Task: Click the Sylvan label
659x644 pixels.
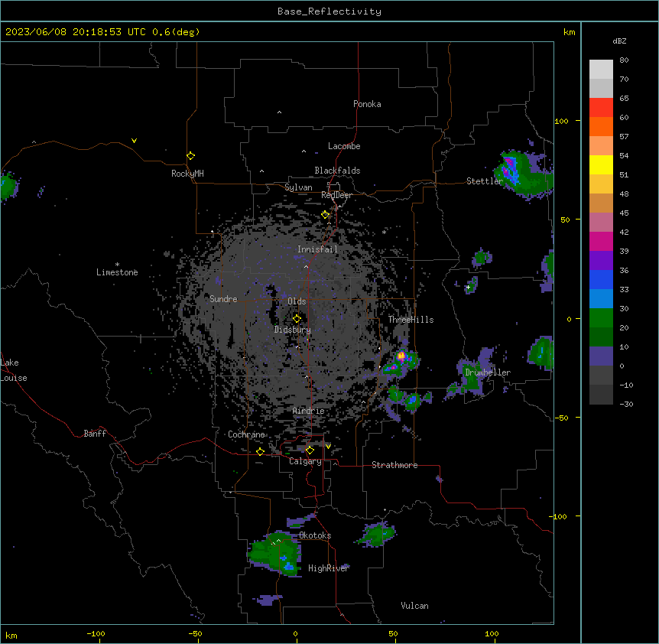Action: click(x=298, y=187)
